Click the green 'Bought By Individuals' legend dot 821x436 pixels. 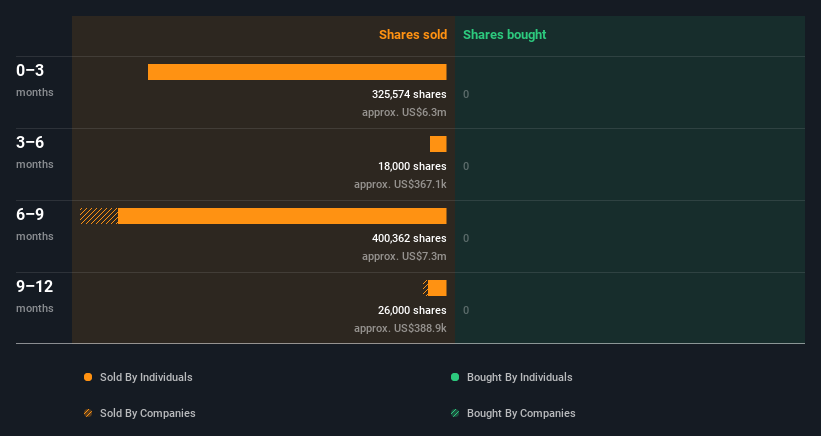pyautogui.click(x=455, y=377)
